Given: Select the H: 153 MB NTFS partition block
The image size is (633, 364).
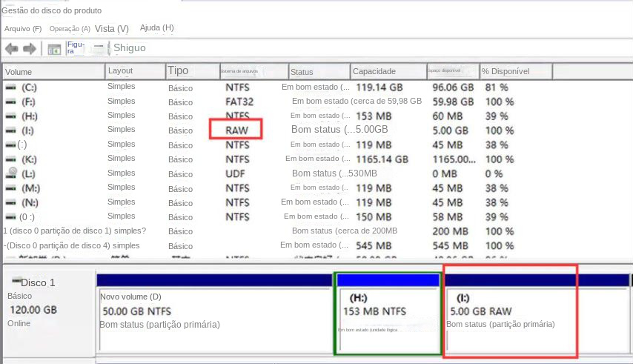Looking at the screenshot, I should (388, 315).
